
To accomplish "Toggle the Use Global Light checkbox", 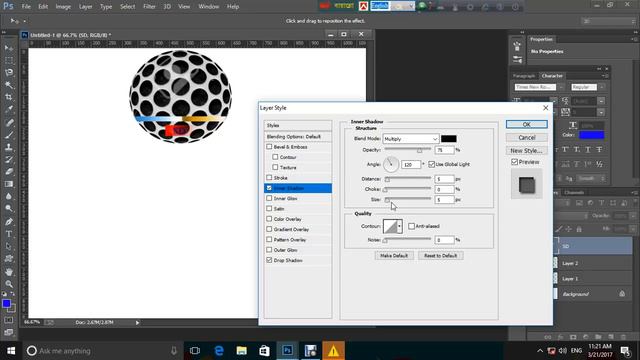I will click(431, 164).
